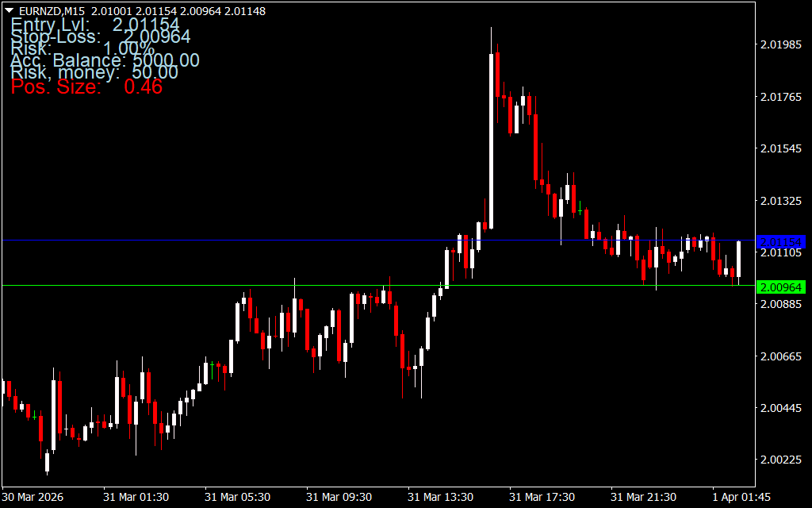Click the 31 Mar 17:30 time label

tap(542, 497)
